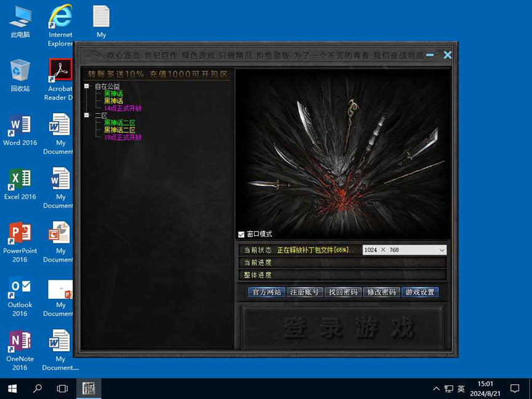The height and width of the screenshot is (399, 532).
Task: Open the notification center icon
Action: pyautogui.click(x=515, y=389)
